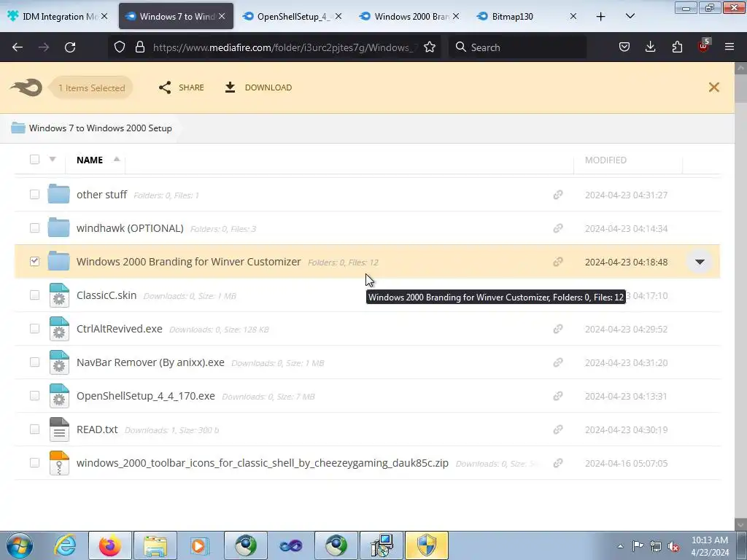Close the Bitmap130 tab
Screen dimensions: 747x560
573,16
